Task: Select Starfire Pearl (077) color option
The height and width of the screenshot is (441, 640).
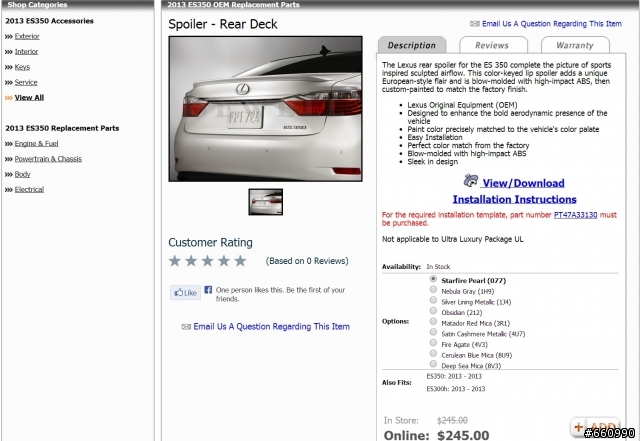Action: pyautogui.click(x=433, y=279)
